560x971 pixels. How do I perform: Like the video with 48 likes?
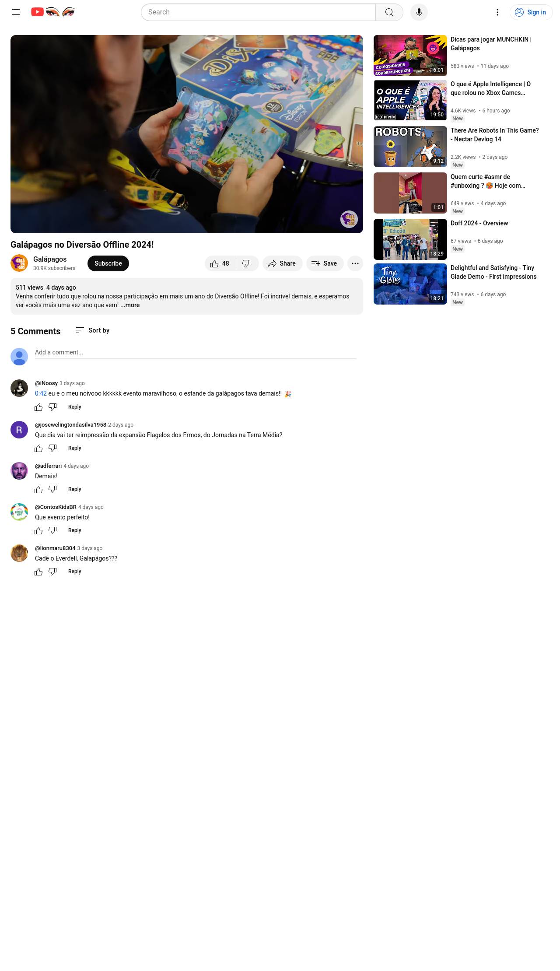(x=220, y=263)
